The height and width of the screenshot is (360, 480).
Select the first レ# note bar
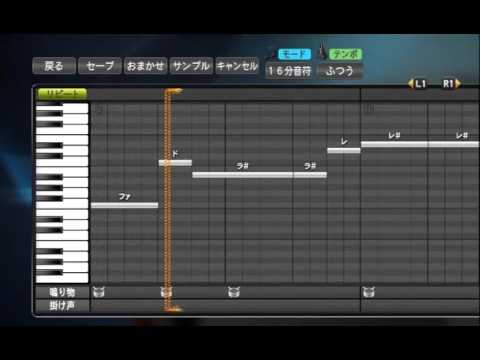pyautogui.click(x=394, y=144)
